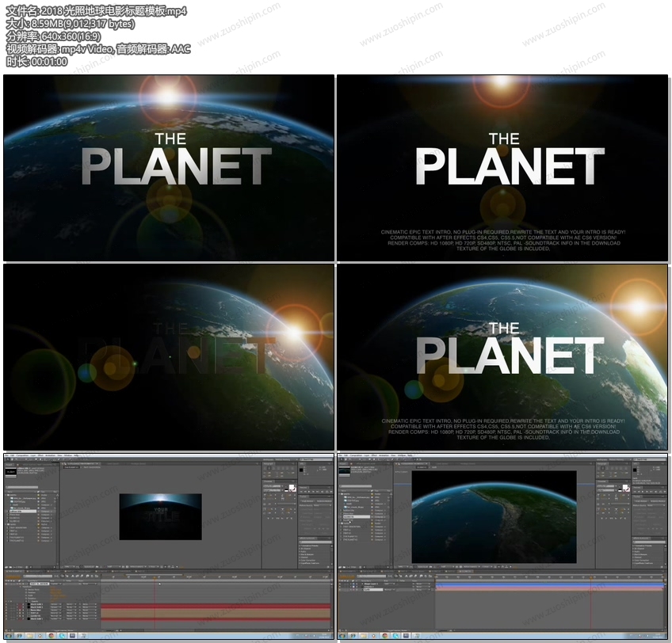
Task: Toggle Shape Layer 1 visibility in right timeline
Action: click(x=341, y=584)
